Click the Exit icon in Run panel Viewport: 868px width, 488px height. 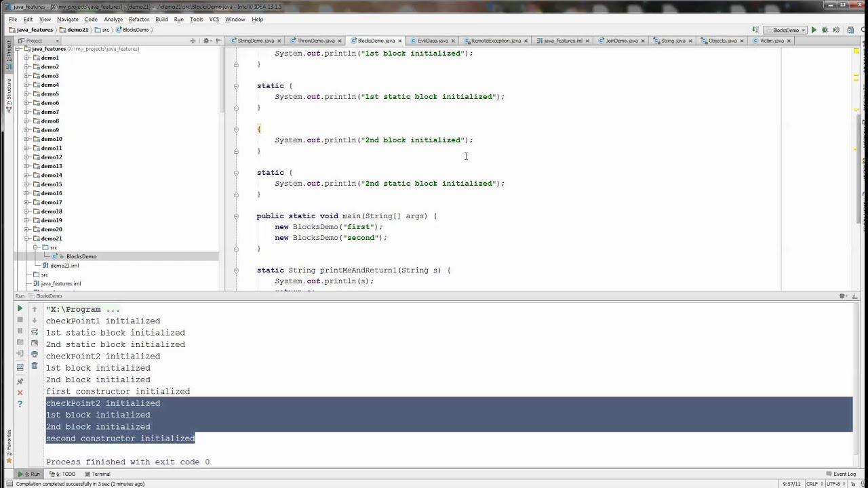(20, 353)
